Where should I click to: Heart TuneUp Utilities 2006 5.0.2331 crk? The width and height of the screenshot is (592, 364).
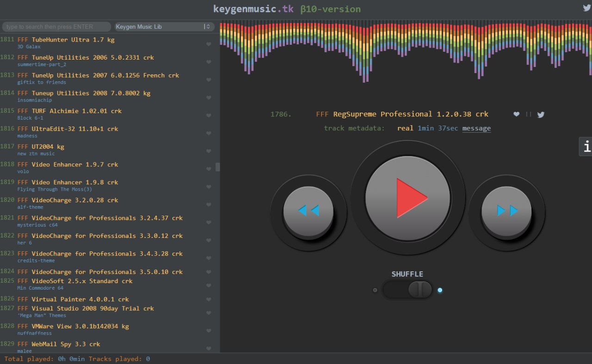pyautogui.click(x=209, y=62)
